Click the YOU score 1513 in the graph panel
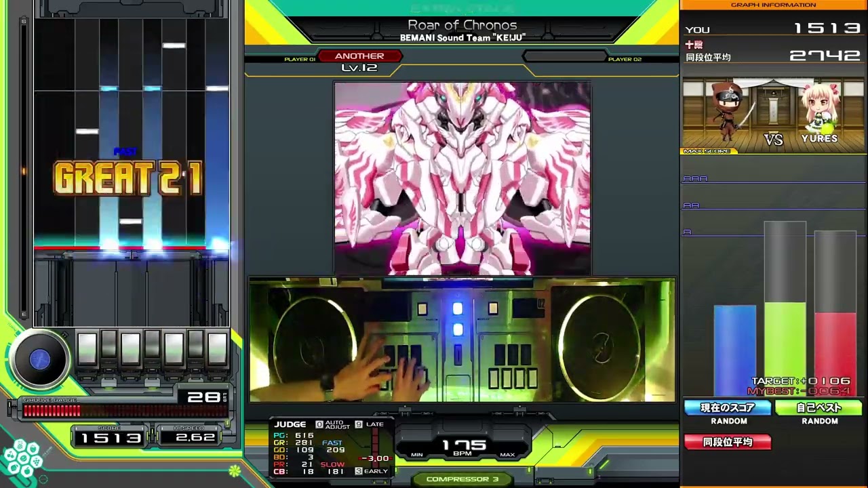 tap(827, 28)
